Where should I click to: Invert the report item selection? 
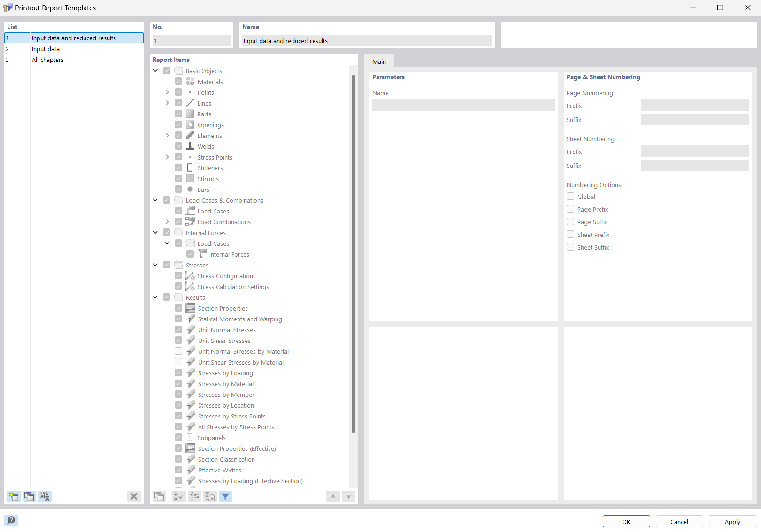coord(194,496)
